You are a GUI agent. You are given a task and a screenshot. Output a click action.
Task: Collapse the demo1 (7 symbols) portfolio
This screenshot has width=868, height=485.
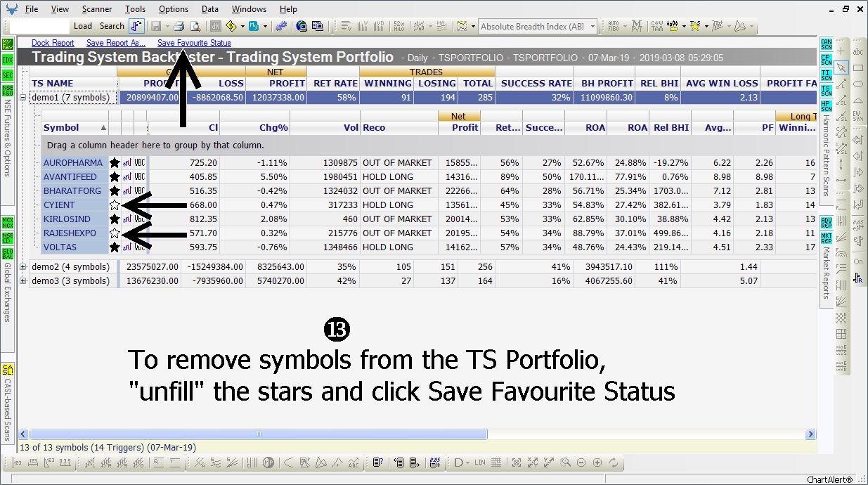(x=23, y=98)
